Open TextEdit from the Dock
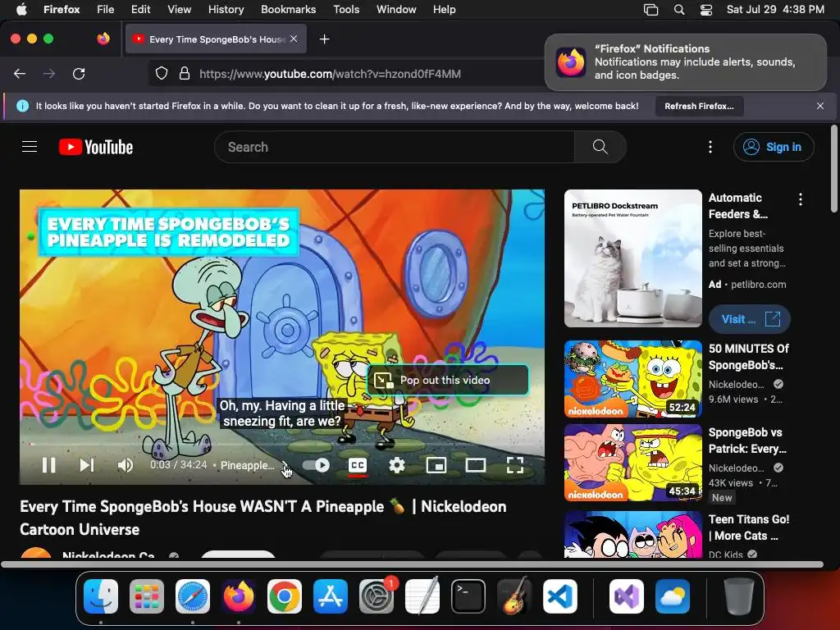840x630 pixels. click(422, 596)
